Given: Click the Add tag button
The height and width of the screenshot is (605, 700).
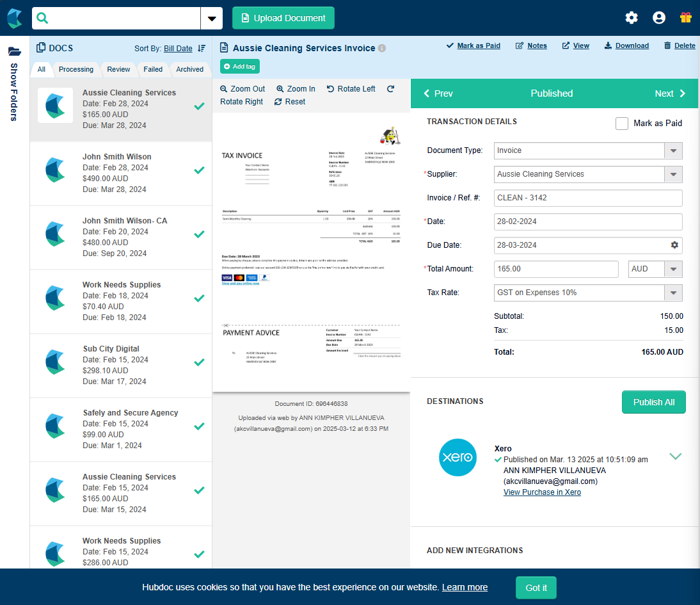Looking at the screenshot, I should coord(240,67).
